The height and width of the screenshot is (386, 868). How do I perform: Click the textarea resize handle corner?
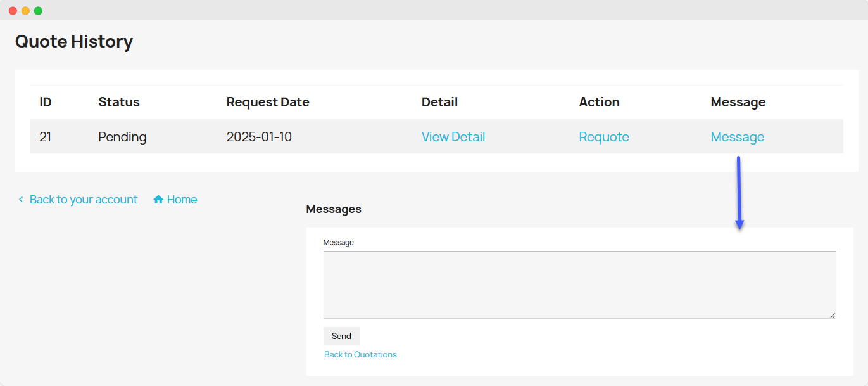(x=833, y=315)
